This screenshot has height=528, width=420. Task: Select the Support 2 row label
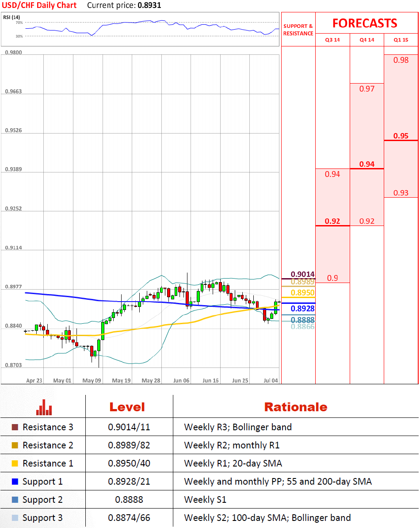[42, 500]
